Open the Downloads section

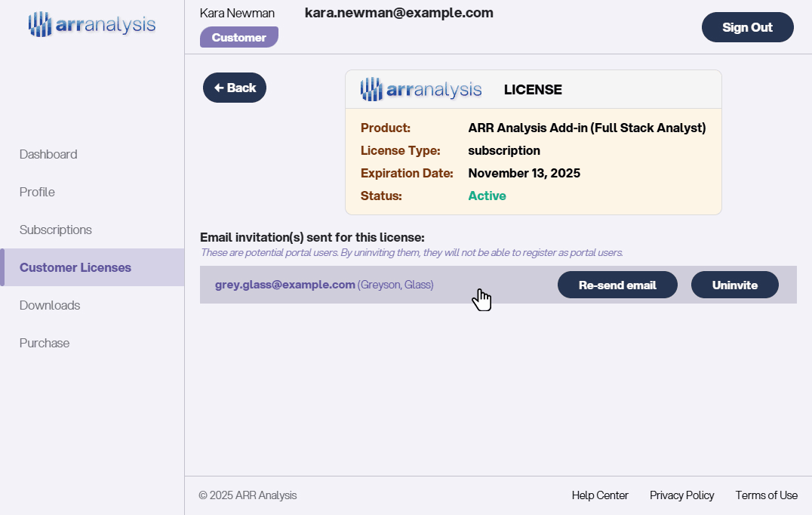point(50,305)
